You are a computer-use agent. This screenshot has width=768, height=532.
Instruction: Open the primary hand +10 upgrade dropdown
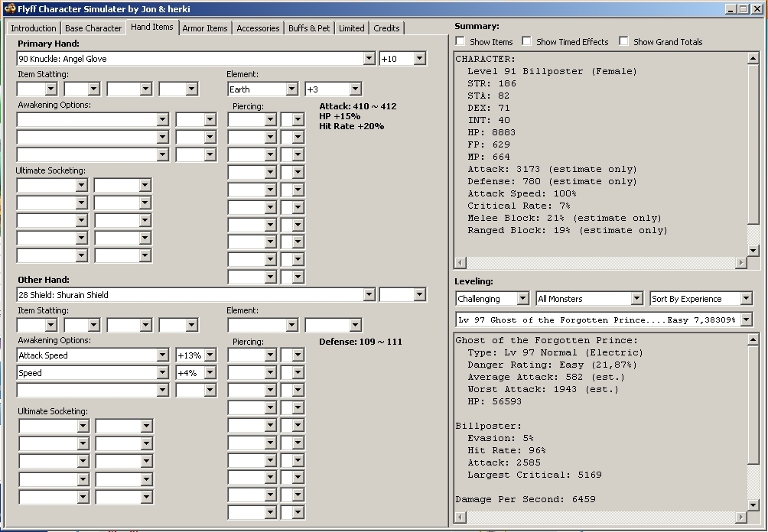pyautogui.click(x=419, y=59)
